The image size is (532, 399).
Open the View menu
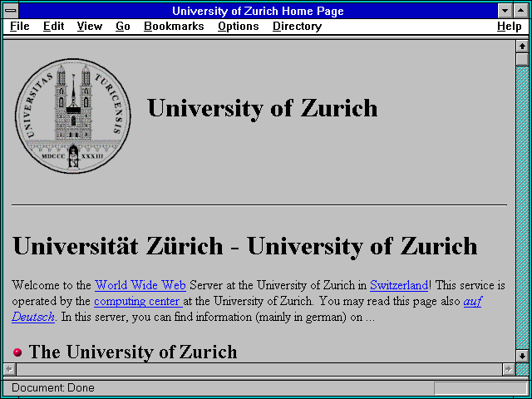89,27
